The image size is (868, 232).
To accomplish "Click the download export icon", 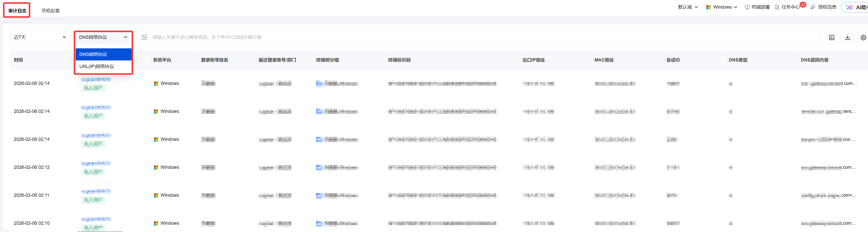I will (847, 37).
